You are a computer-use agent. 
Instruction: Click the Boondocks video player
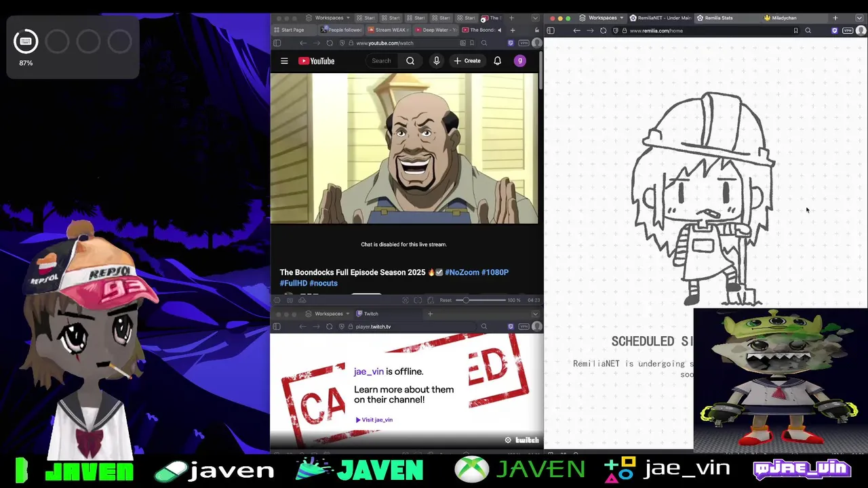point(404,148)
